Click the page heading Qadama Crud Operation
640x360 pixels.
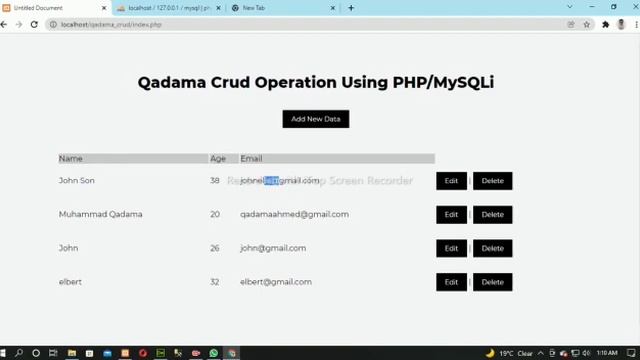coord(316,82)
